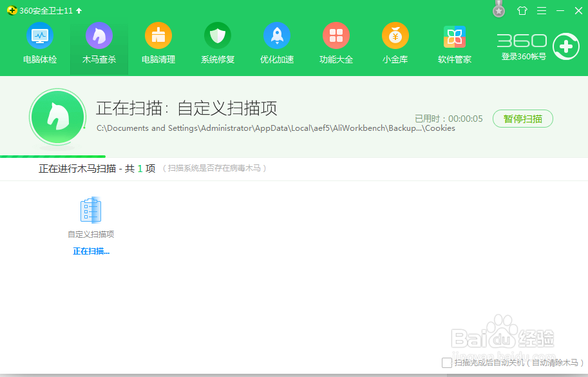
Task: Click 登录360帐号 login link
Action: 524,57
